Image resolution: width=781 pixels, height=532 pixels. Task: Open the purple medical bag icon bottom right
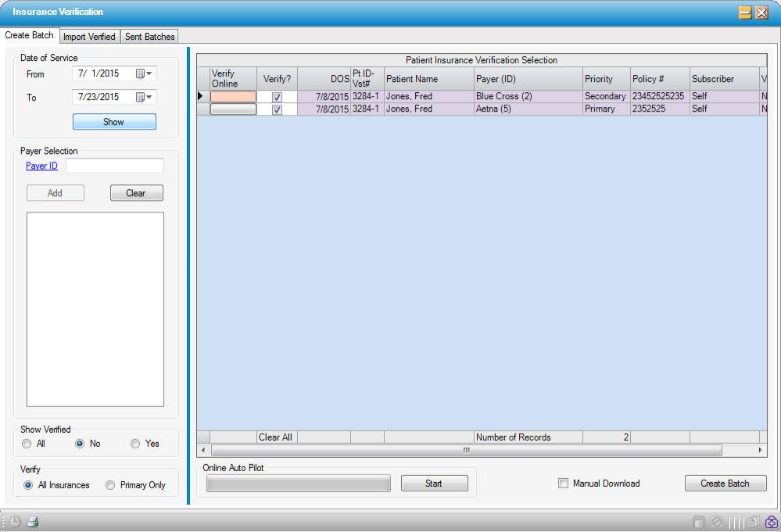(x=771, y=522)
